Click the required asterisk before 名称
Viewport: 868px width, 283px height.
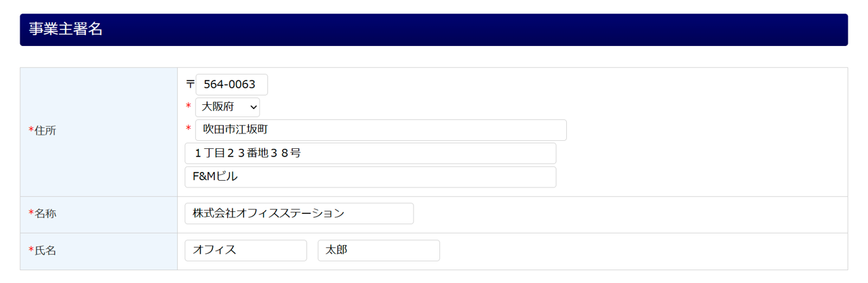point(31,214)
